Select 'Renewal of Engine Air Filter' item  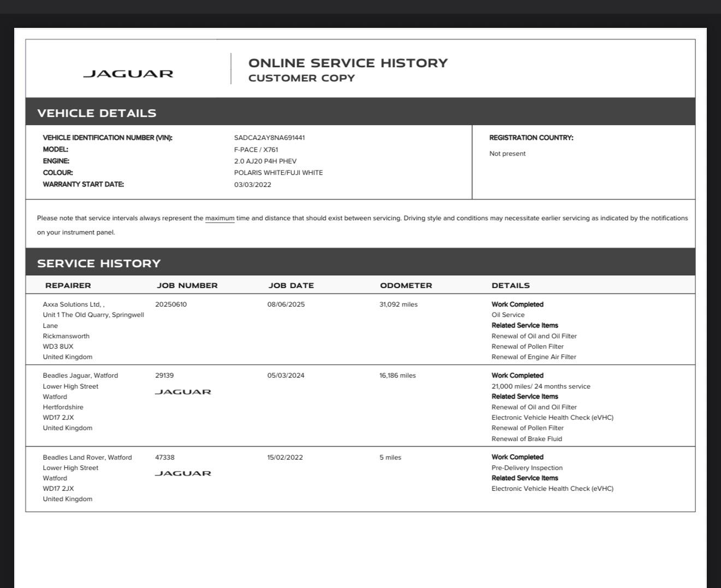(x=534, y=357)
